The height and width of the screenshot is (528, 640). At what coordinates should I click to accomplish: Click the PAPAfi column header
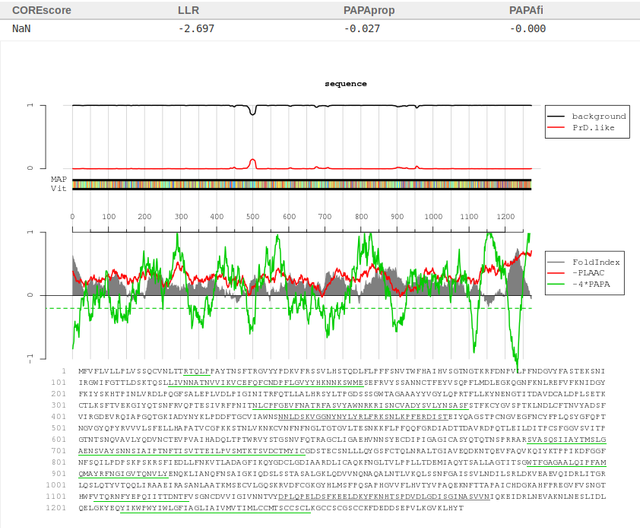[526, 10]
